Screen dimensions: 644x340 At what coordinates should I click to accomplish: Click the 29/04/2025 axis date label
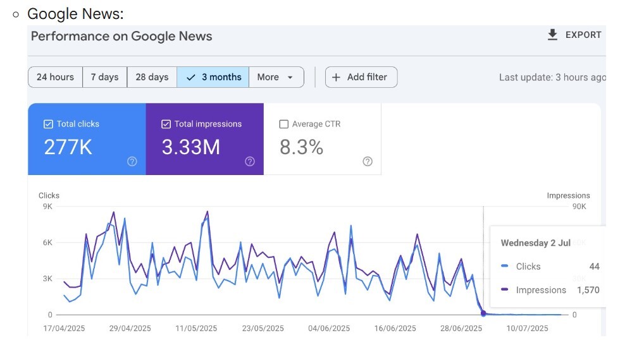coord(130,329)
